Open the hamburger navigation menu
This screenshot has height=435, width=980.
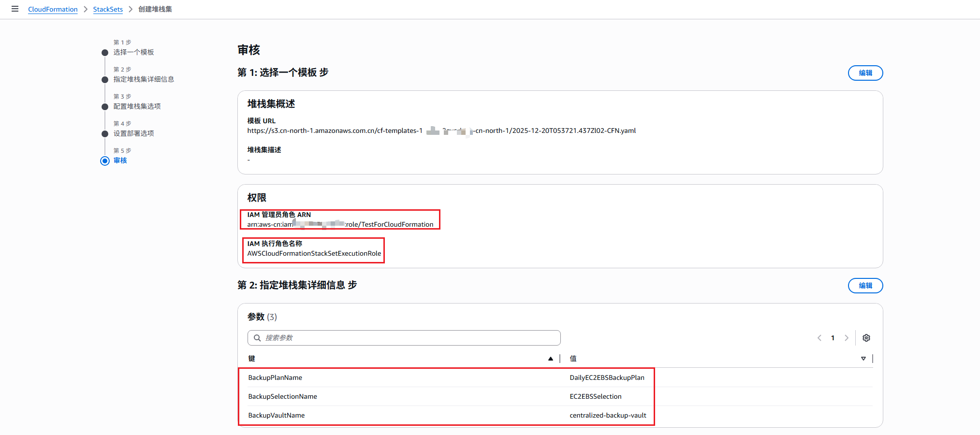pyautogui.click(x=15, y=9)
